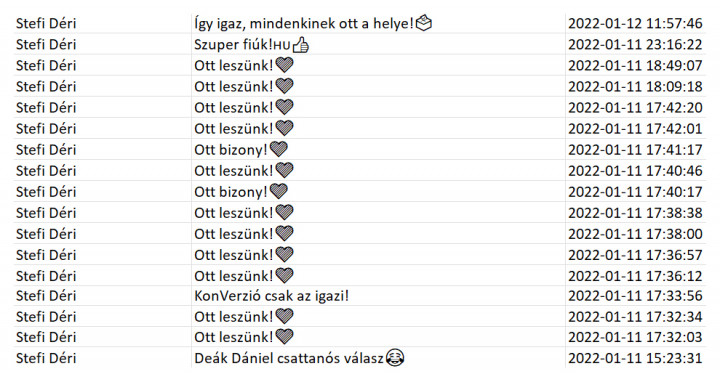Click the thumbs-up emoji after Szuper fiúk!
The height and width of the screenshot is (382, 720).
click(x=301, y=45)
